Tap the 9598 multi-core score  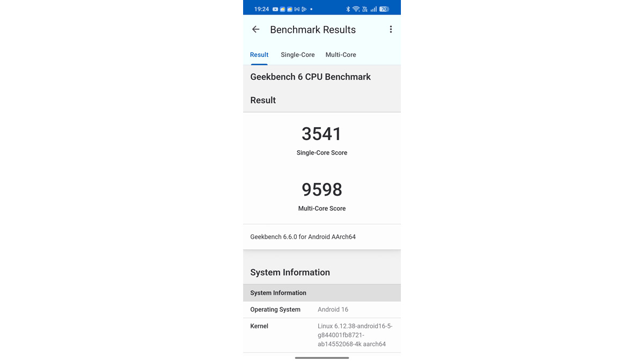[321, 190]
